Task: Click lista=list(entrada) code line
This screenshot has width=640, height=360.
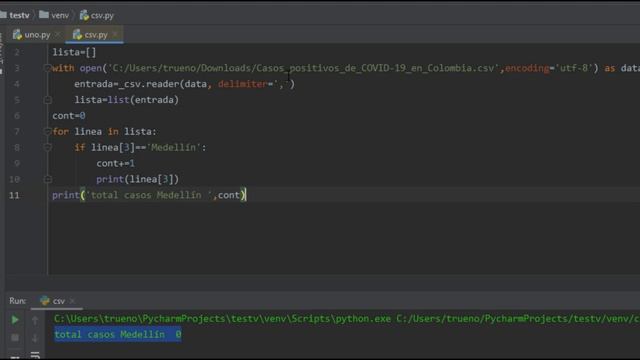Action: coord(127,100)
